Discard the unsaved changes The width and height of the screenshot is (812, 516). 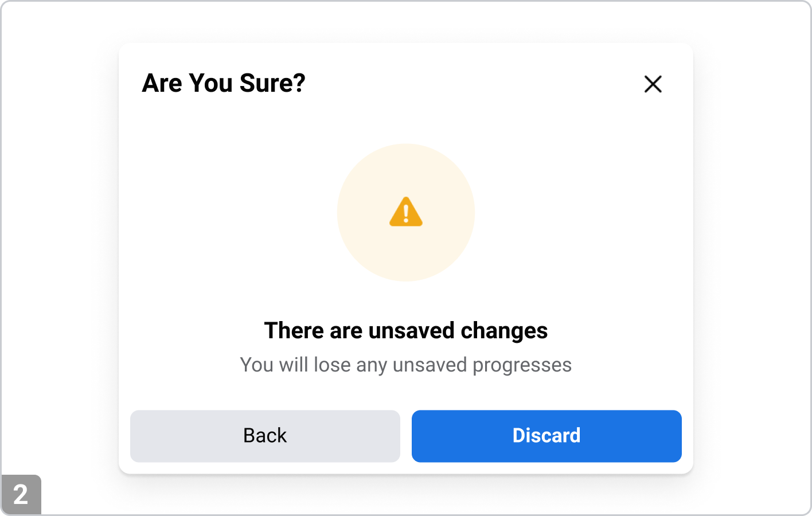[x=546, y=436]
